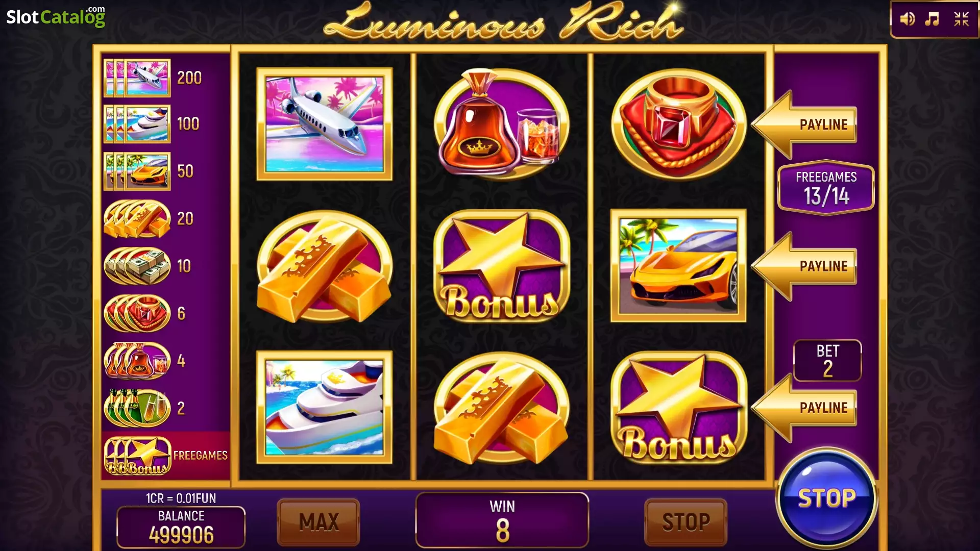This screenshot has height=551, width=980.
Task: Click the airplane symbol on first reel
Action: (x=325, y=124)
